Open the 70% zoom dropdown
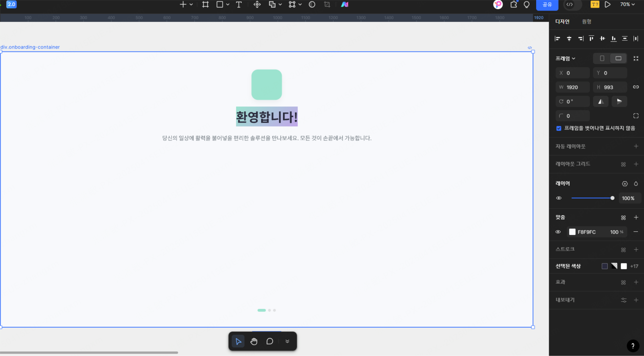Image resolution: width=644 pixels, height=356 pixels. pos(628,4)
